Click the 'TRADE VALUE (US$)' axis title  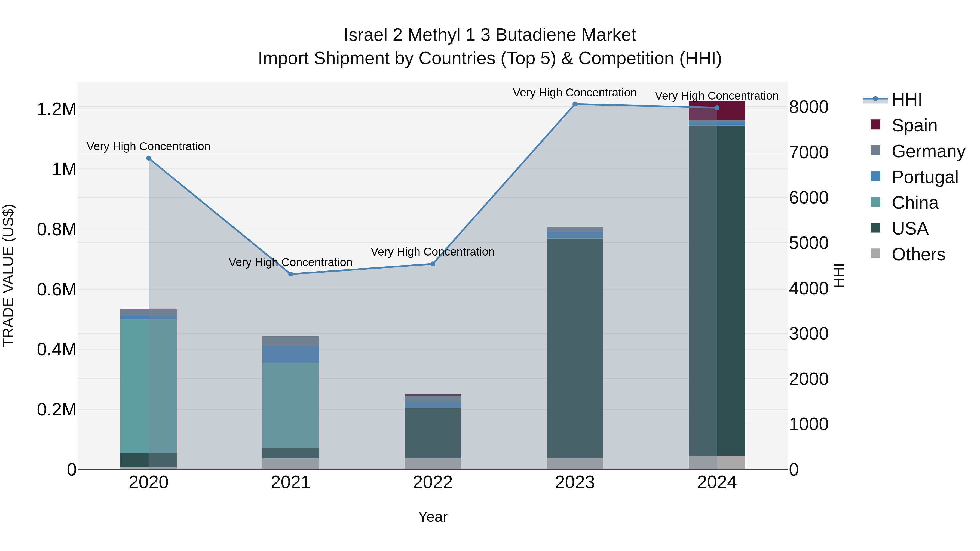(8, 276)
